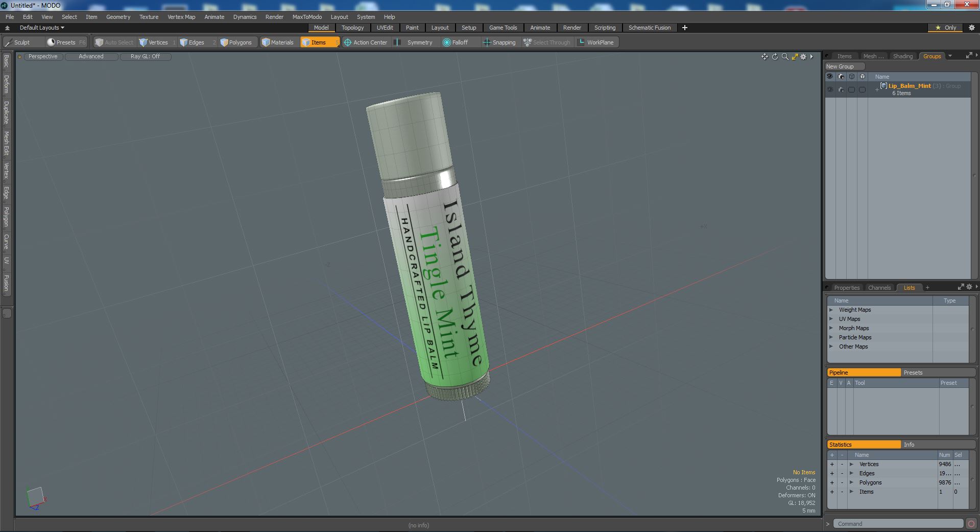980x532 pixels.
Task: Click the layout settings gear at top right
Action: (x=971, y=28)
